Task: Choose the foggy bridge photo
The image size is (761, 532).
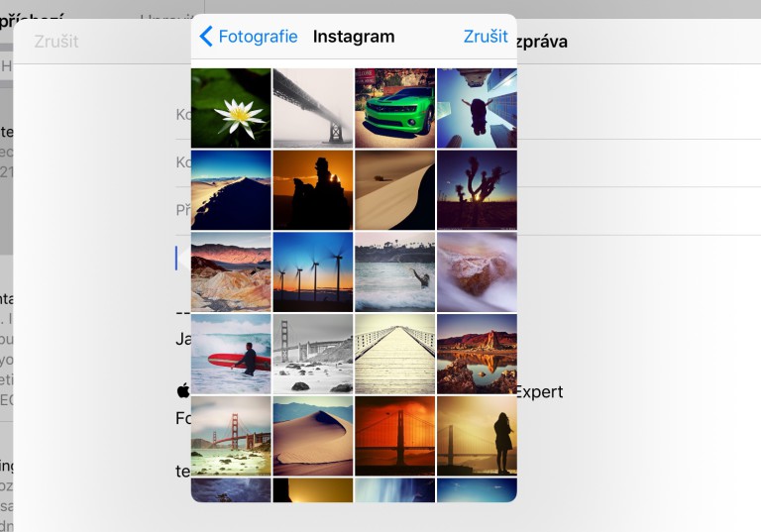Action: coord(313,108)
